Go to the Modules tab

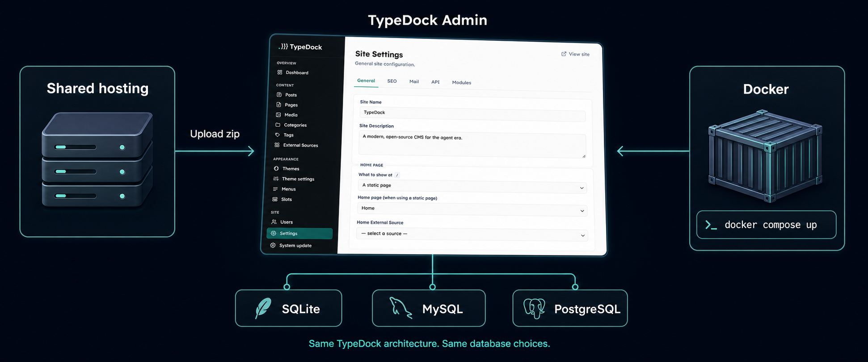click(462, 82)
